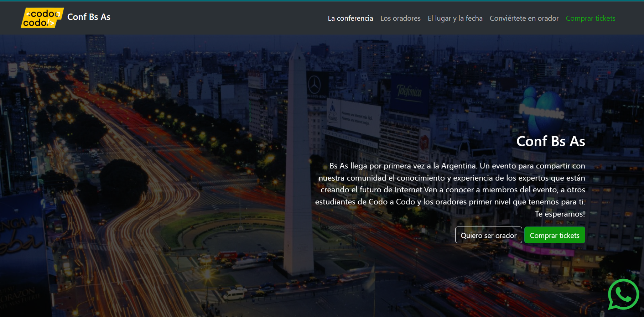Open La conferencia nav item
This screenshot has width=644, height=317.
click(350, 18)
